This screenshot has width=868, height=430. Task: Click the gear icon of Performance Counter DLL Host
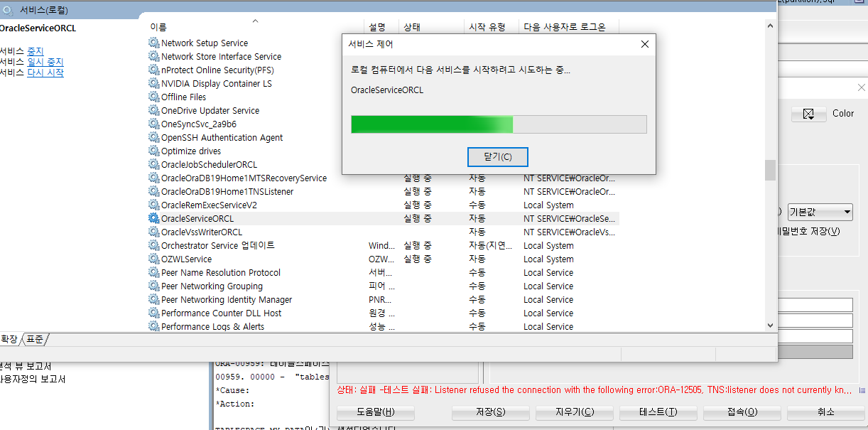pos(153,313)
